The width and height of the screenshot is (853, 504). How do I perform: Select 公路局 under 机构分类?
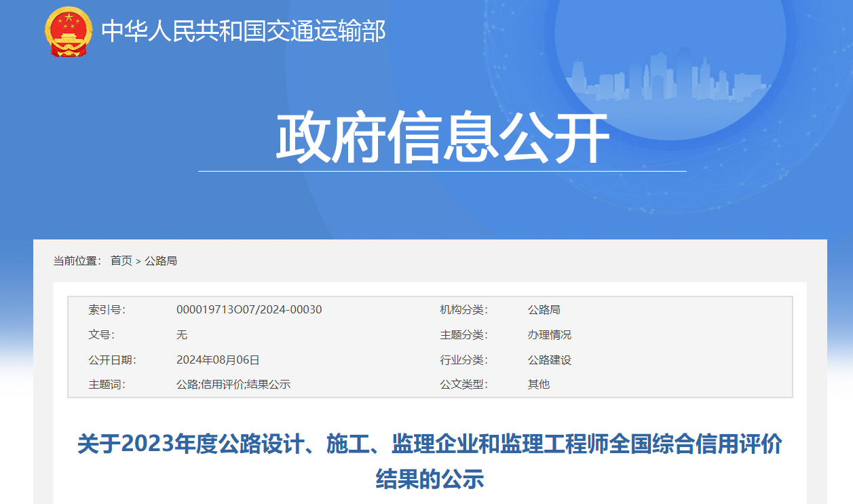coord(544,310)
